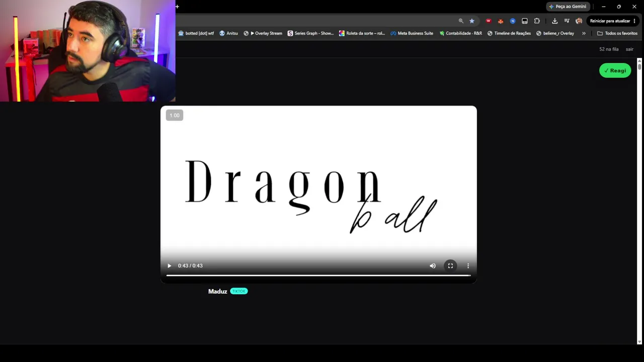The image size is (644, 362).
Task: Bookmark this page with the star icon
Action: [472, 21]
